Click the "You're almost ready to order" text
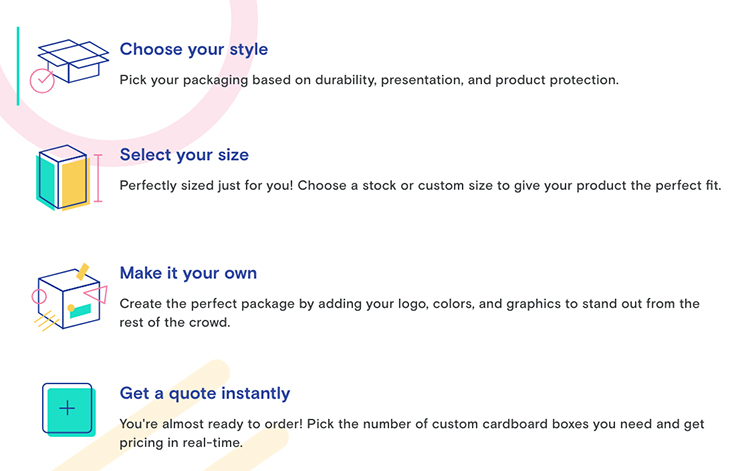 [x=412, y=433]
